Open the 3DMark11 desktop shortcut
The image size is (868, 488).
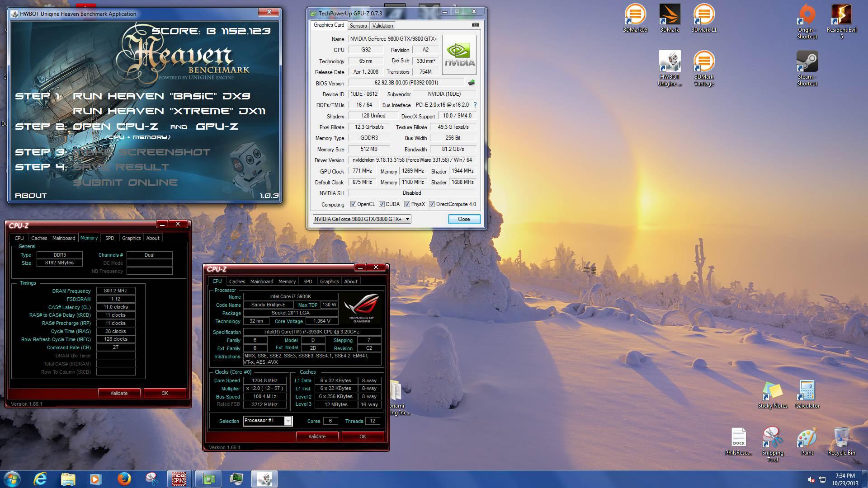704,18
